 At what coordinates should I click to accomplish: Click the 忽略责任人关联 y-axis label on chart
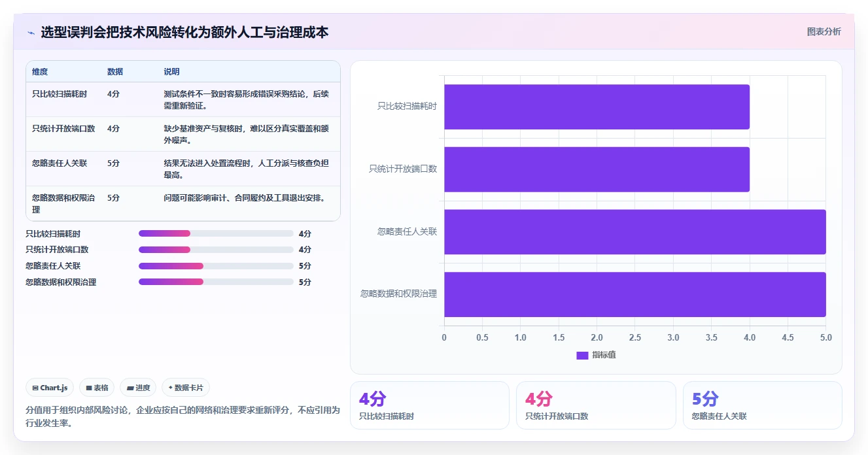[407, 231]
